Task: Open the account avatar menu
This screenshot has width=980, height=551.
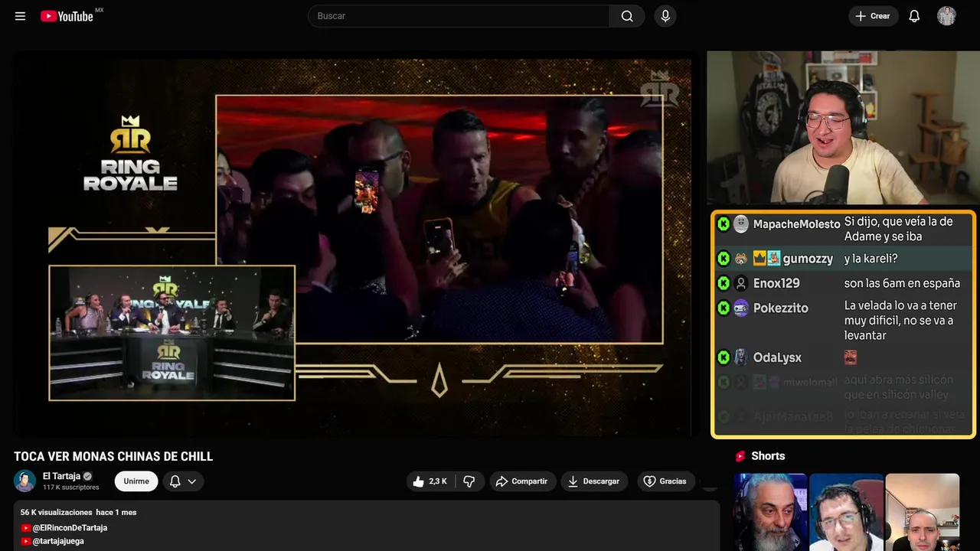Action: 946,16
